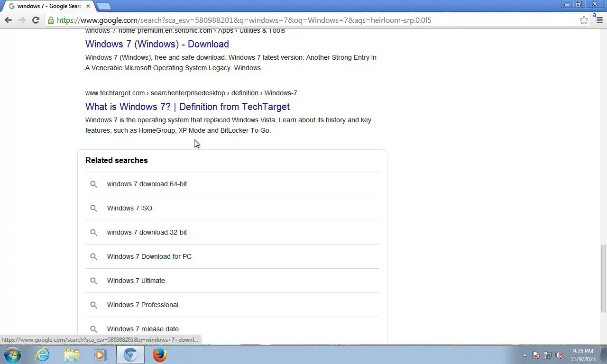This screenshot has width=607, height=364.
Task: Click the browser Forward arrow
Action: tap(22, 20)
